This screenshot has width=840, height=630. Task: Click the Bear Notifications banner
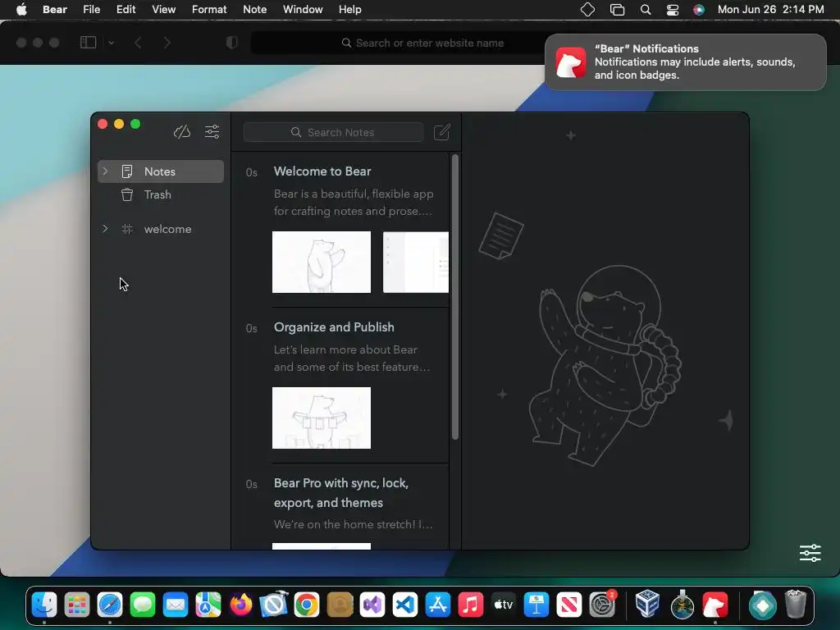click(685, 62)
